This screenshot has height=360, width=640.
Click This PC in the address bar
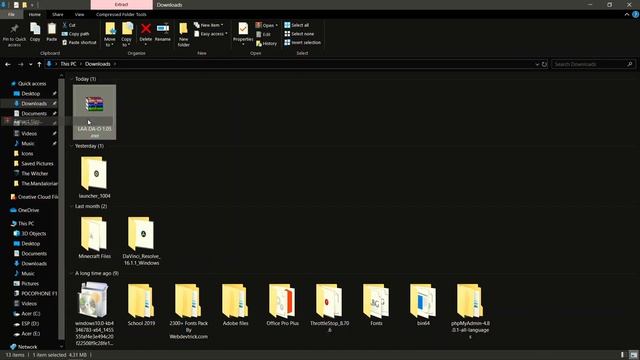[68, 64]
